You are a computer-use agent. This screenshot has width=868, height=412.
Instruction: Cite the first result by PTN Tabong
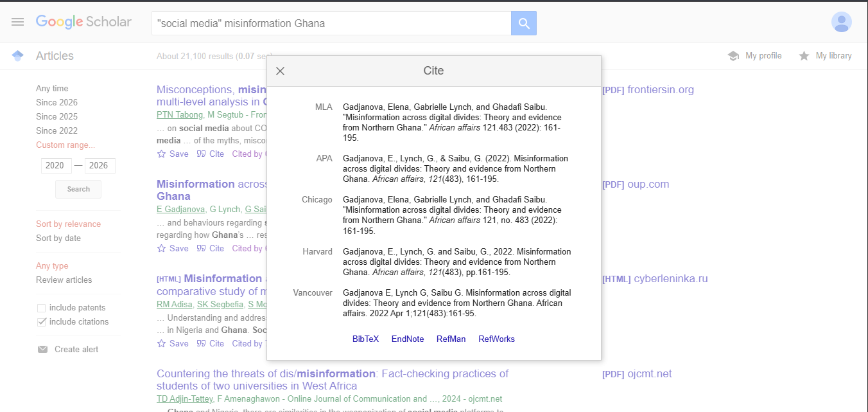coord(211,154)
